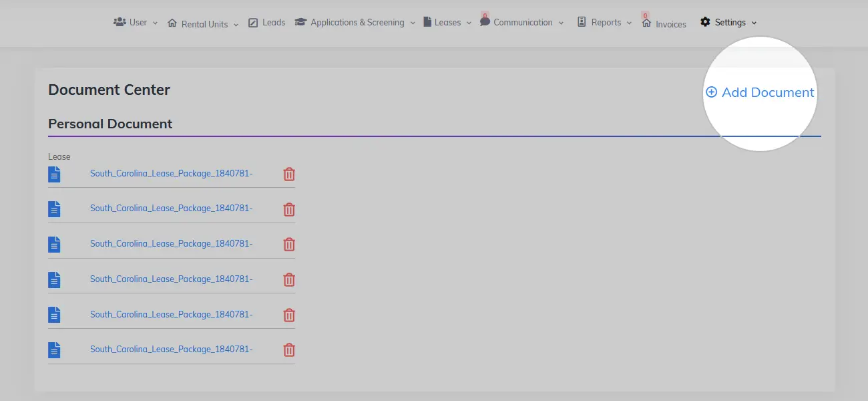Open the fifth South_Carolina_Lease_Package document link
Screen dimensions: 868x401
click(171, 314)
